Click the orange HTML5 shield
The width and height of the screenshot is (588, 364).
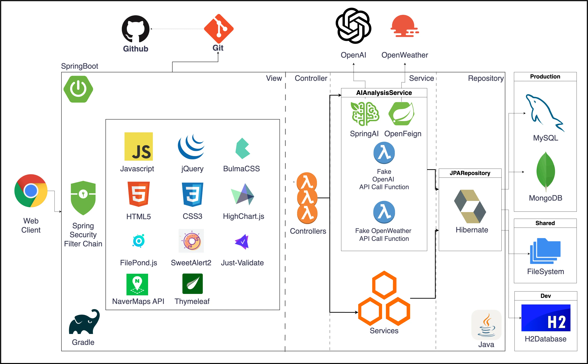click(x=138, y=194)
